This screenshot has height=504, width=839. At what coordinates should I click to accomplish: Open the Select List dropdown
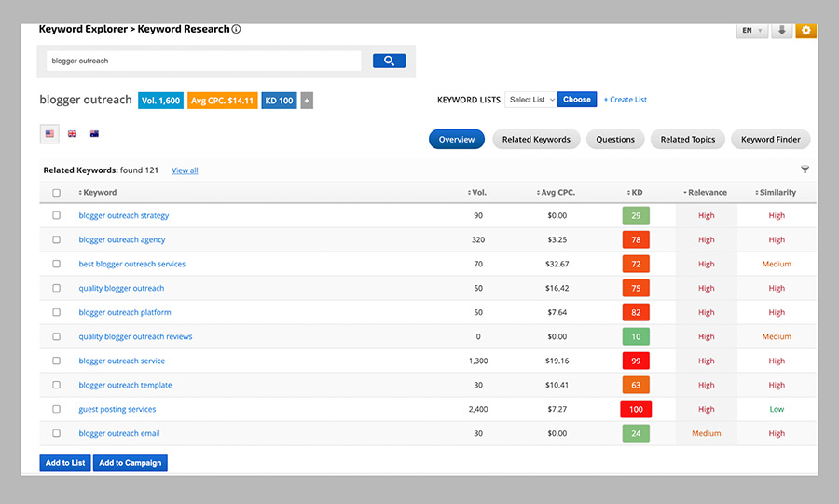(530, 100)
